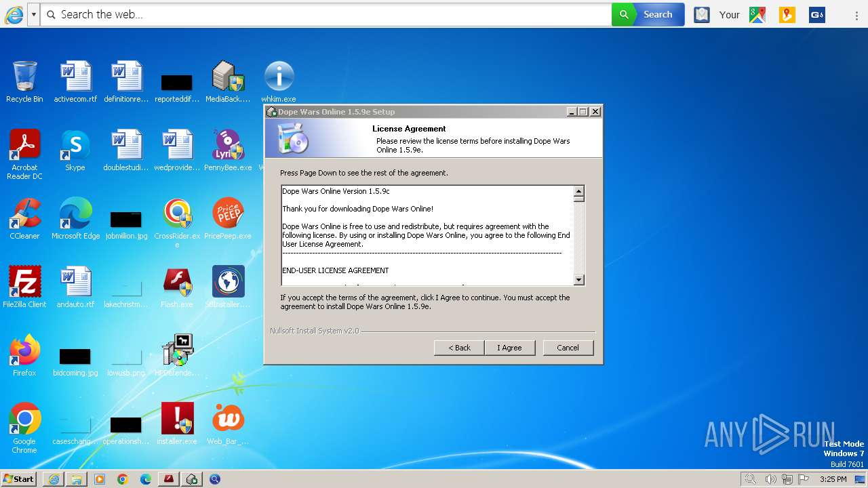
Task: Open the media player taskbar icon
Action: coord(100,479)
